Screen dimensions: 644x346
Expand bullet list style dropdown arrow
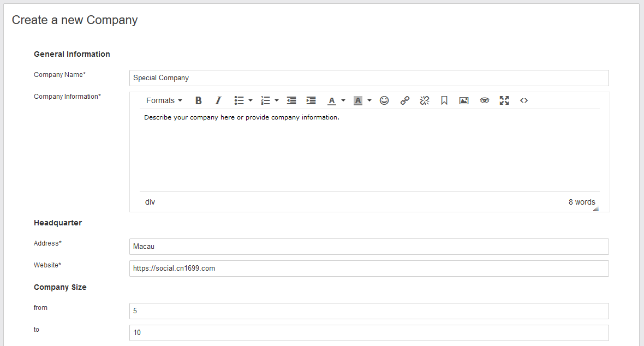click(x=251, y=100)
